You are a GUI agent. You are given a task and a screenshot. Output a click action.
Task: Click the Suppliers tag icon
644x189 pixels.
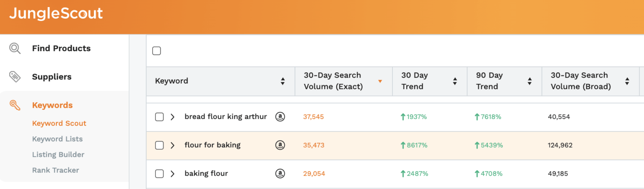(15, 77)
